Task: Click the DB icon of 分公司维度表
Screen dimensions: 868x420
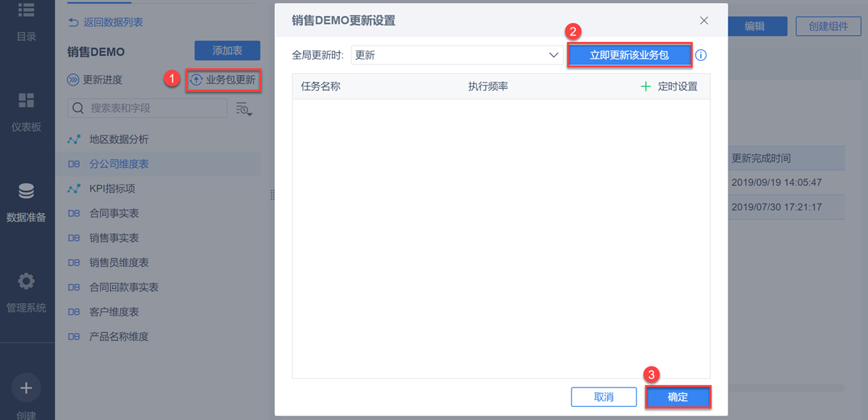Action: (x=74, y=164)
